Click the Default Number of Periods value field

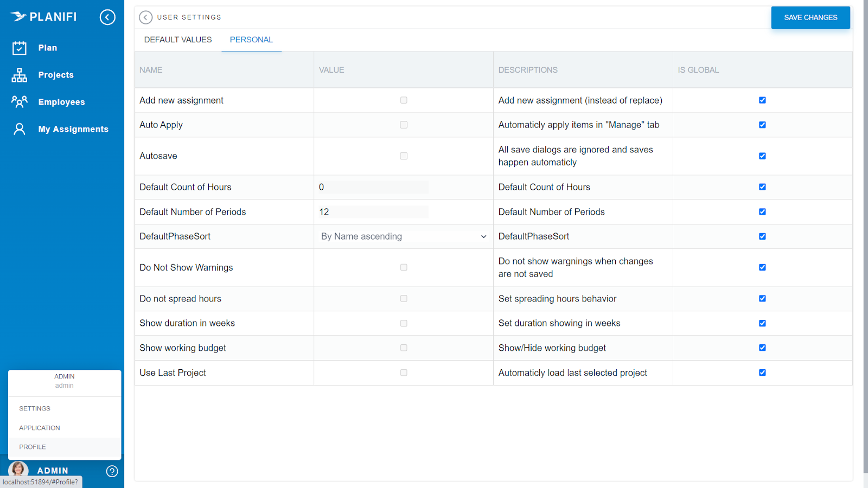coord(373,211)
